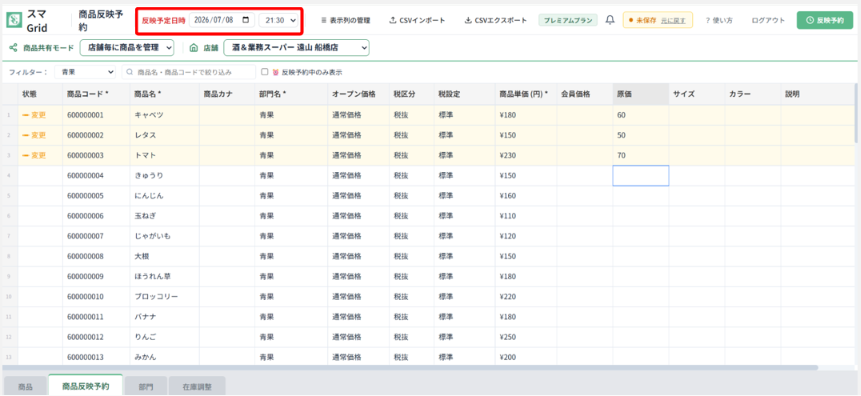Click the じゃがいも product name cell
Image resolution: width=861 pixels, height=396 pixels.
point(164,236)
